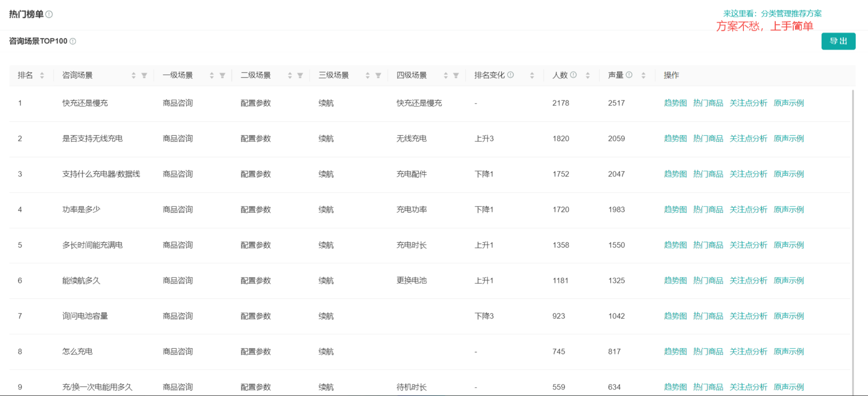Open 原声示例 for 怎么充电 row
Image resolution: width=868 pixels, height=396 pixels.
pos(789,351)
